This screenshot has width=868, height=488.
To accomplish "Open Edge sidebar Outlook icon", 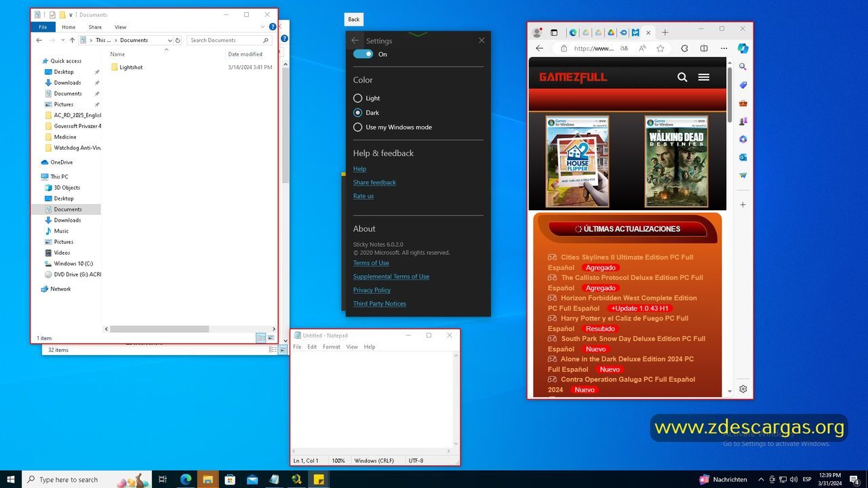I will (x=743, y=157).
